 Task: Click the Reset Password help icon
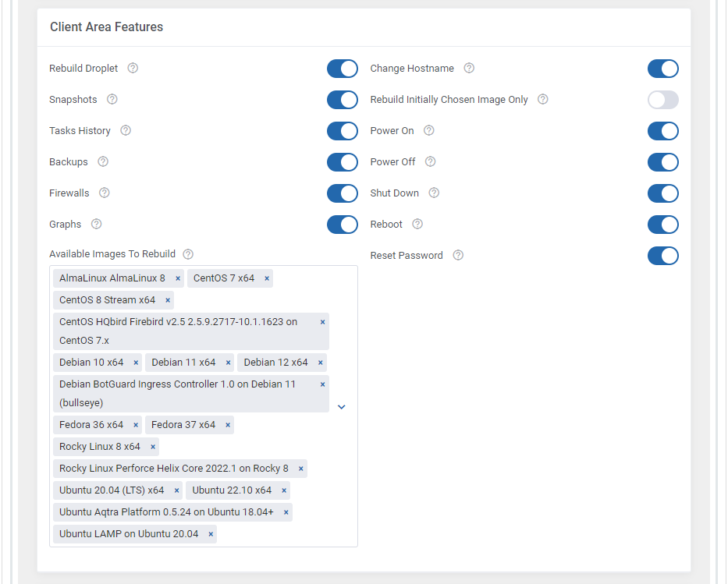point(458,255)
